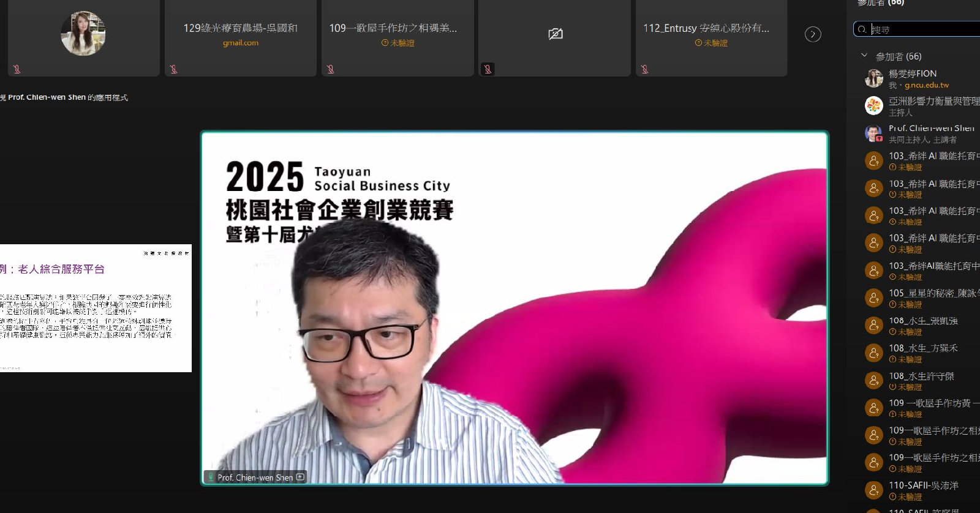
Task: Select 楊雯婷FION name in participants list
Action: click(913, 73)
